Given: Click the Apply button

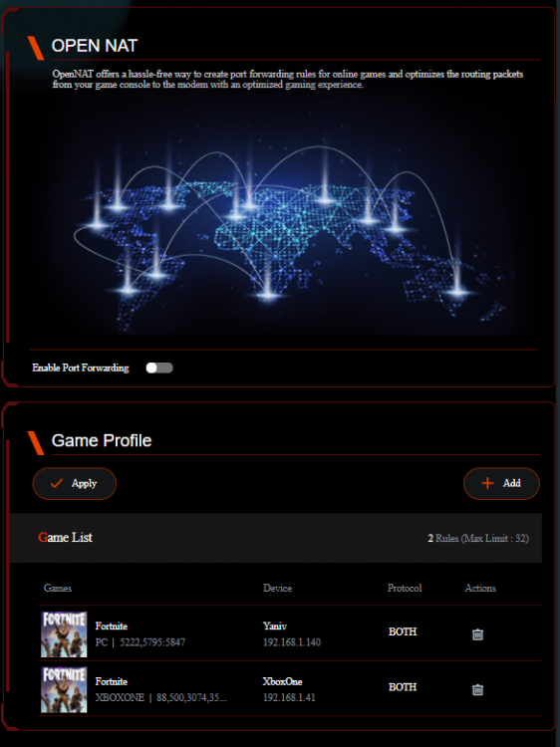Looking at the screenshot, I should (75, 483).
